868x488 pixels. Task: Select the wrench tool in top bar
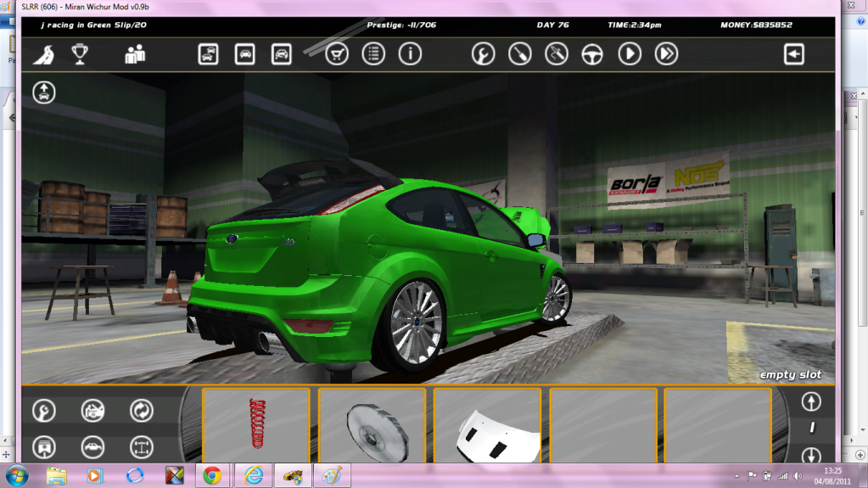(x=484, y=54)
